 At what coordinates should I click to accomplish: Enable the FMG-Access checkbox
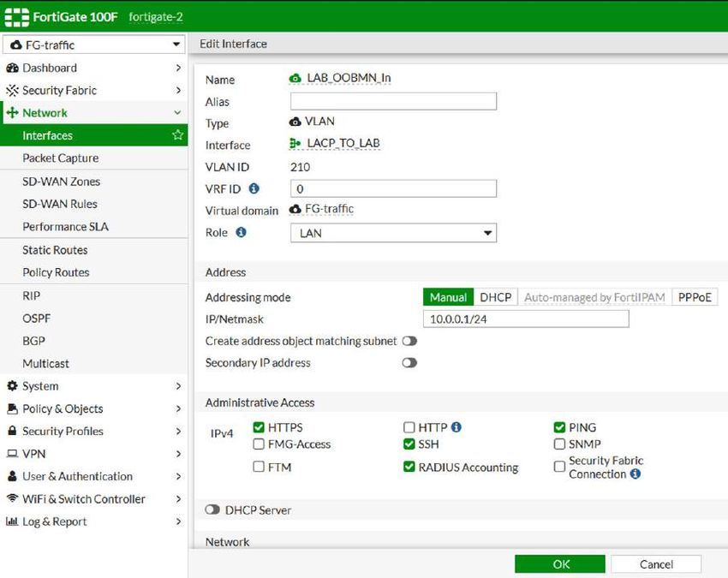point(259,444)
